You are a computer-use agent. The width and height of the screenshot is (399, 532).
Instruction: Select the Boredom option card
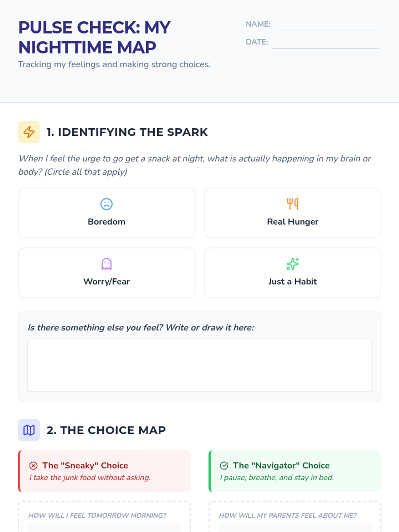pyautogui.click(x=106, y=213)
